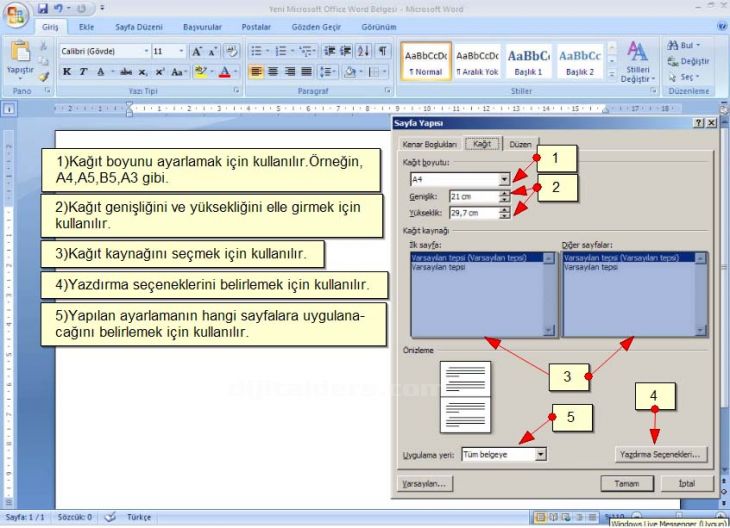Open the Calibri (Gövde) font name dropdown

[146, 51]
